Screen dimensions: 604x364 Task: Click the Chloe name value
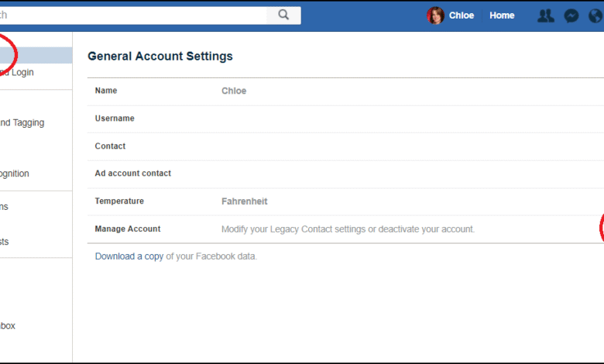tap(234, 91)
